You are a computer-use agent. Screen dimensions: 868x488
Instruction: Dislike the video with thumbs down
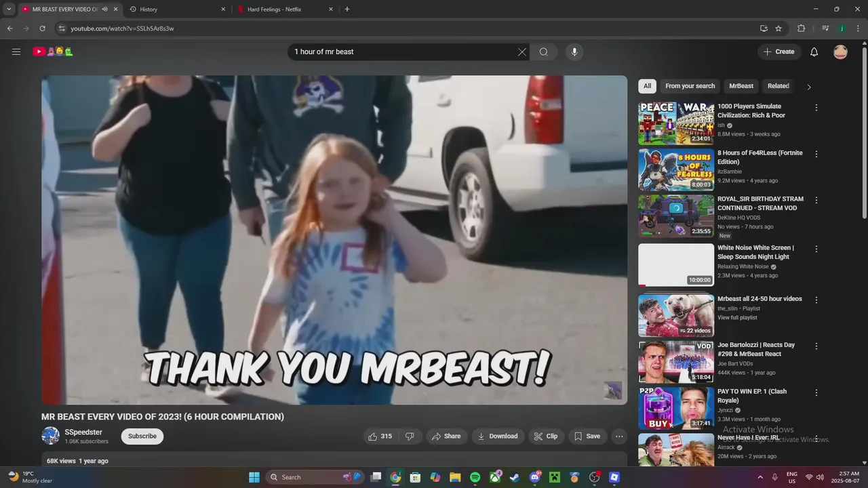pos(410,436)
